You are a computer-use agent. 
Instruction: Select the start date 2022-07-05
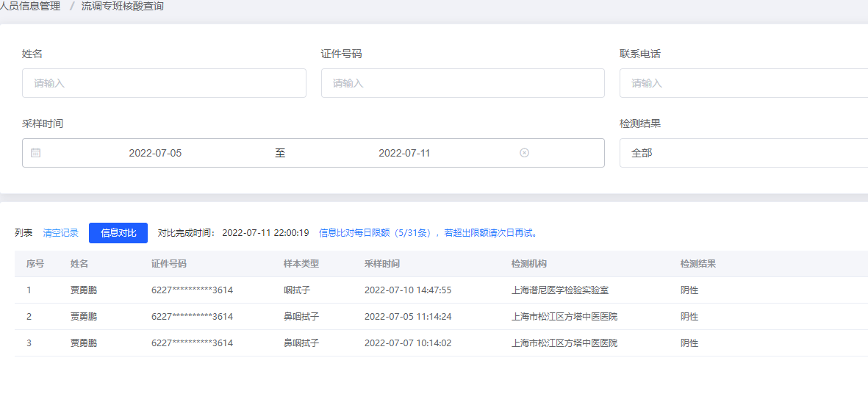pyautogui.click(x=155, y=154)
